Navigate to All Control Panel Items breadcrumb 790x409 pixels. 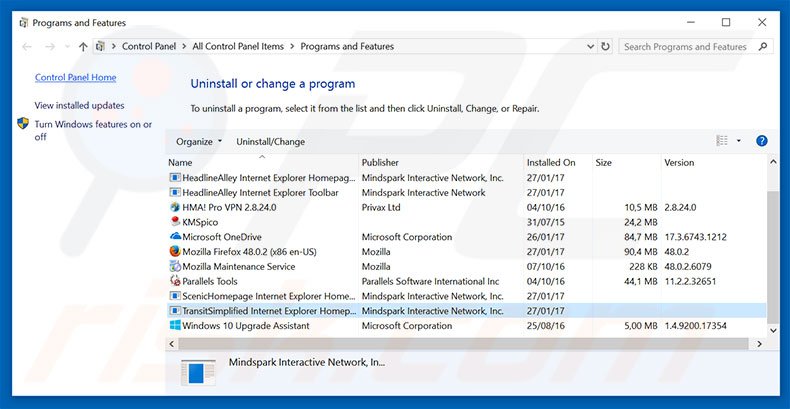[x=238, y=46]
